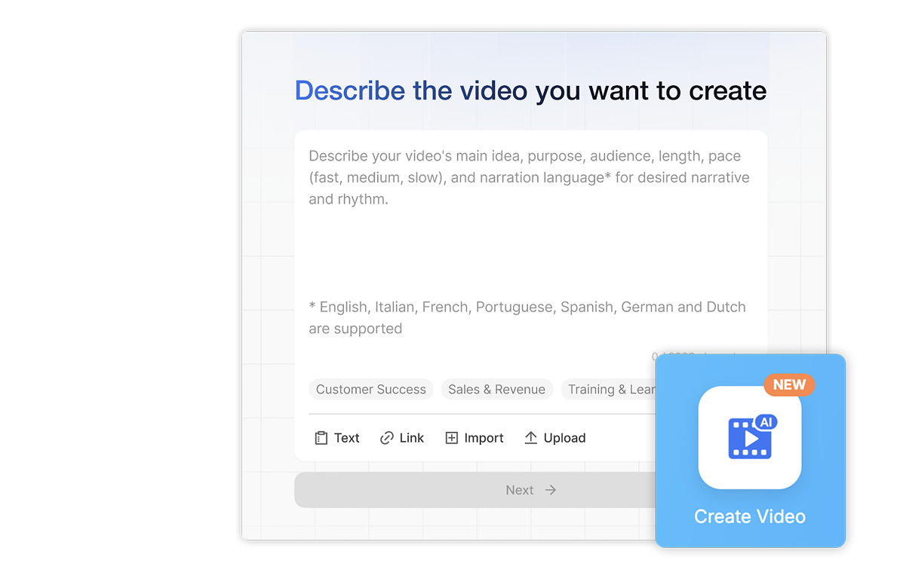The width and height of the screenshot is (906, 588).
Task: Select the Text clipboard icon
Action: click(x=320, y=437)
